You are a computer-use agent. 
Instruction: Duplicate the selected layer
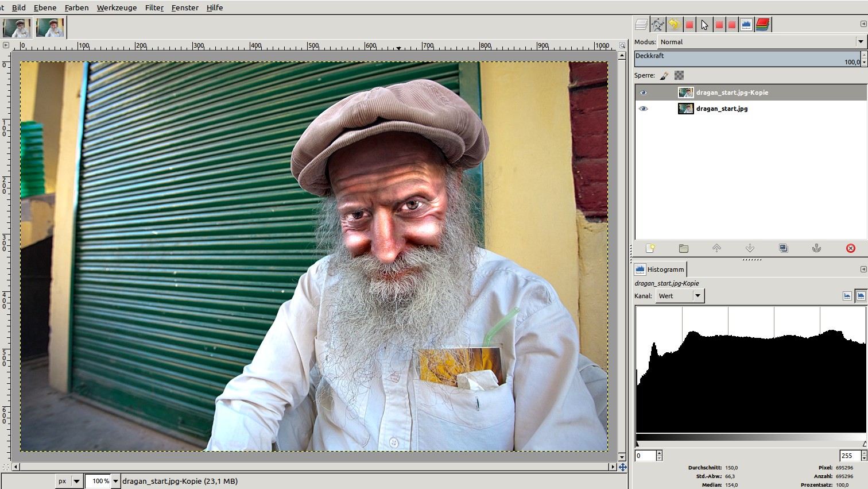783,248
